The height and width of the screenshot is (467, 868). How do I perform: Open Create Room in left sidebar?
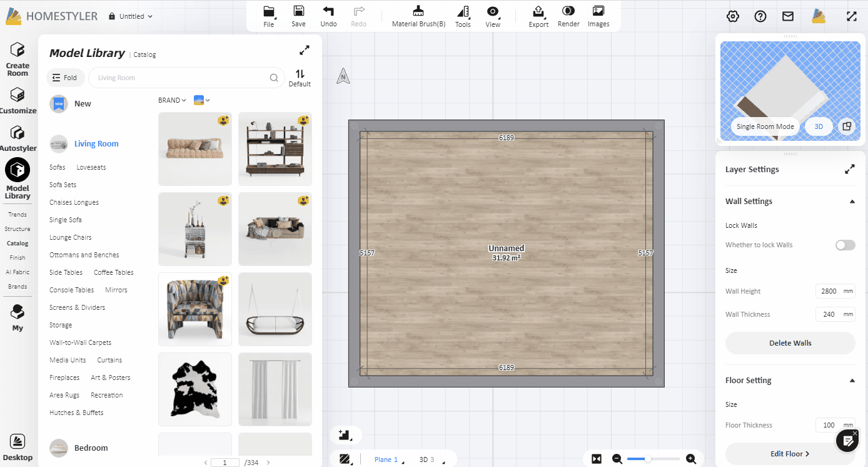pyautogui.click(x=18, y=59)
